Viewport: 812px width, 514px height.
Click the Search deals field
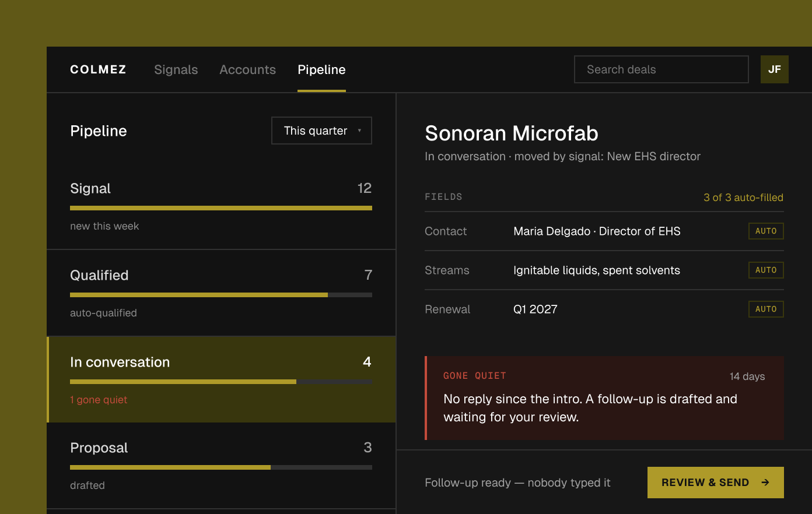pyautogui.click(x=661, y=69)
